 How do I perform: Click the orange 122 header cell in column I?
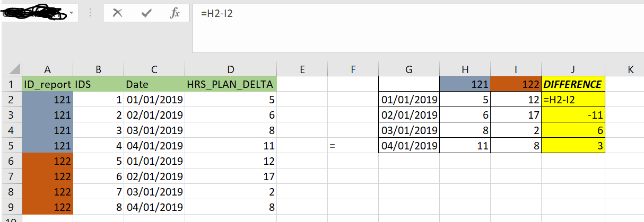(x=516, y=84)
